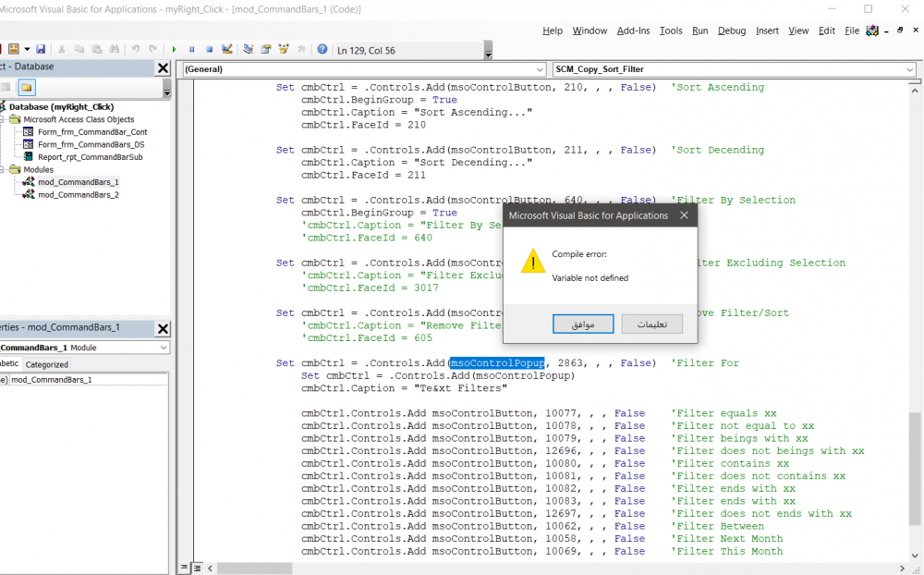Image resolution: width=924 pixels, height=575 pixels.
Task: Click the Toolbox hammer icon
Action: (x=301, y=50)
